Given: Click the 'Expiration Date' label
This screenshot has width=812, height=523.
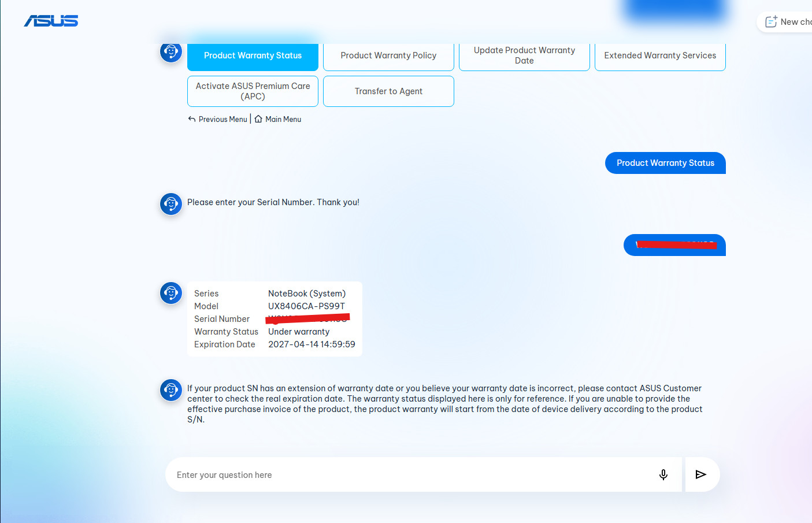Looking at the screenshot, I should coord(225,344).
